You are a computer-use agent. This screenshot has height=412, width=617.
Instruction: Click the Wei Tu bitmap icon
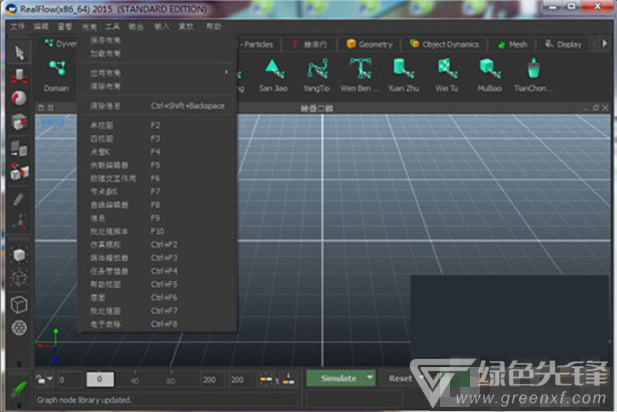click(447, 76)
